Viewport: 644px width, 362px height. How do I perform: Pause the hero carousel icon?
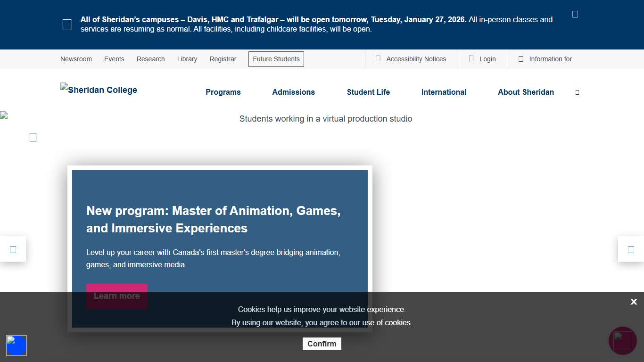[33, 137]
